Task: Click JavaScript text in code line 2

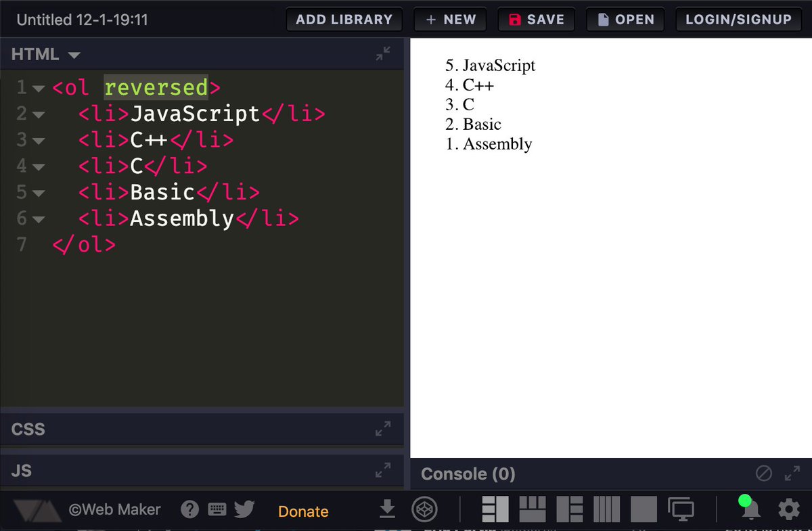Action: click(195, 114)
